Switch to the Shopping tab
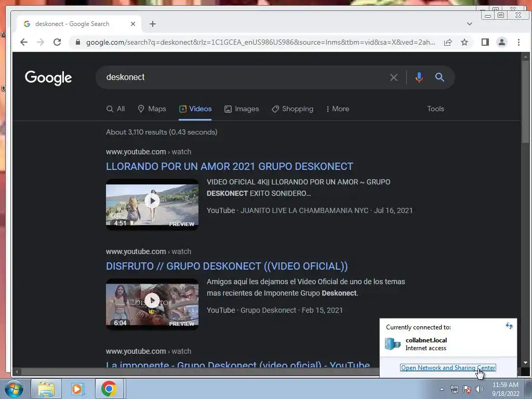 [x=292, y=109]
